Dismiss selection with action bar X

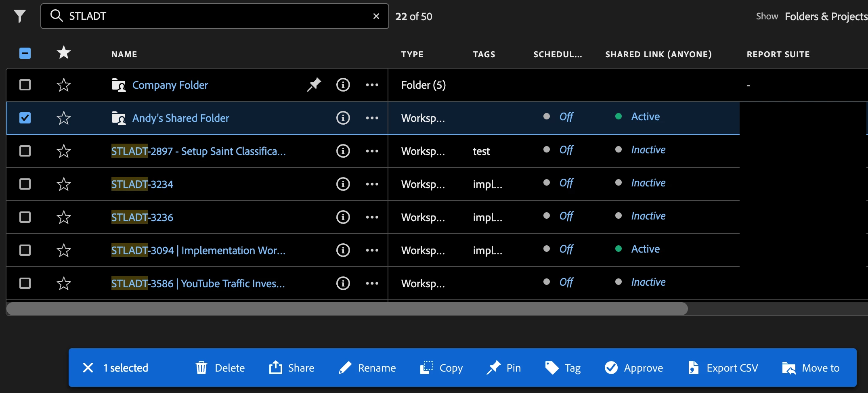click(88, 368)
